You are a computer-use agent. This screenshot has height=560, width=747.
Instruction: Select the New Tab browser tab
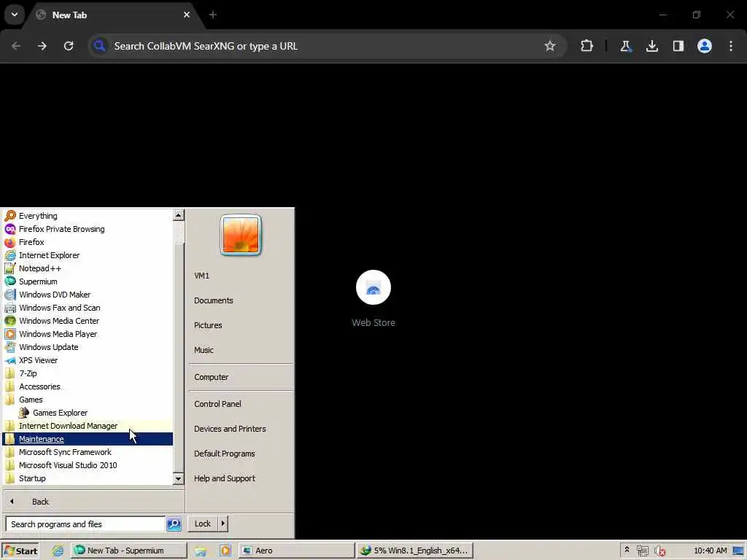click(115, 15)
